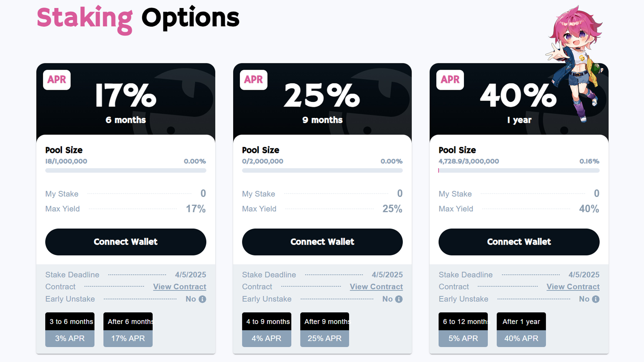Click info icon beside 6-month Early Unstake
644x362 pixels.
click(202, 299)
